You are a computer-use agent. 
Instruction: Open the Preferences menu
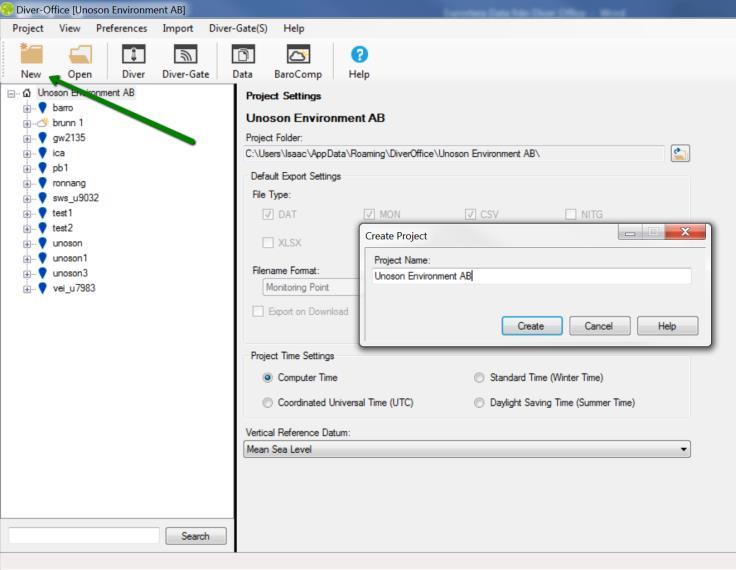click(122, 29)
